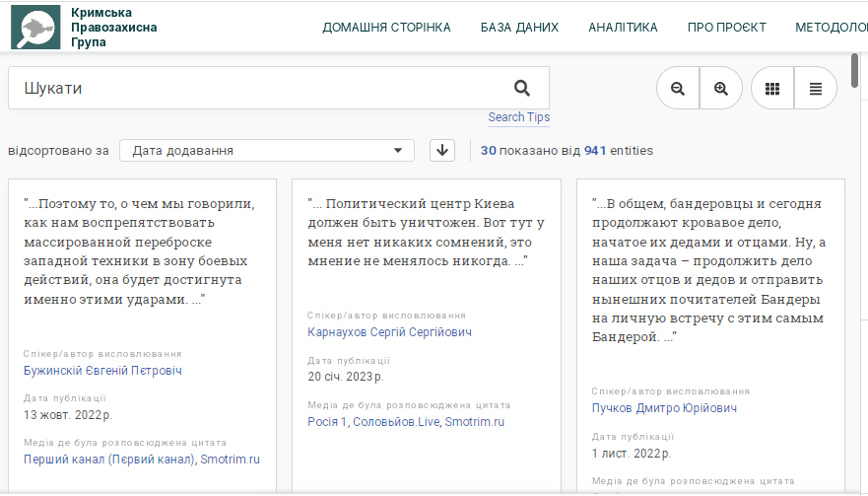Switch to grid card view

point(772,88)
